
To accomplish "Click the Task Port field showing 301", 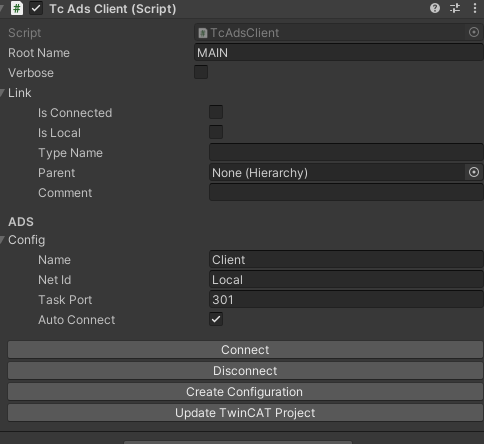I will point(346,299).
